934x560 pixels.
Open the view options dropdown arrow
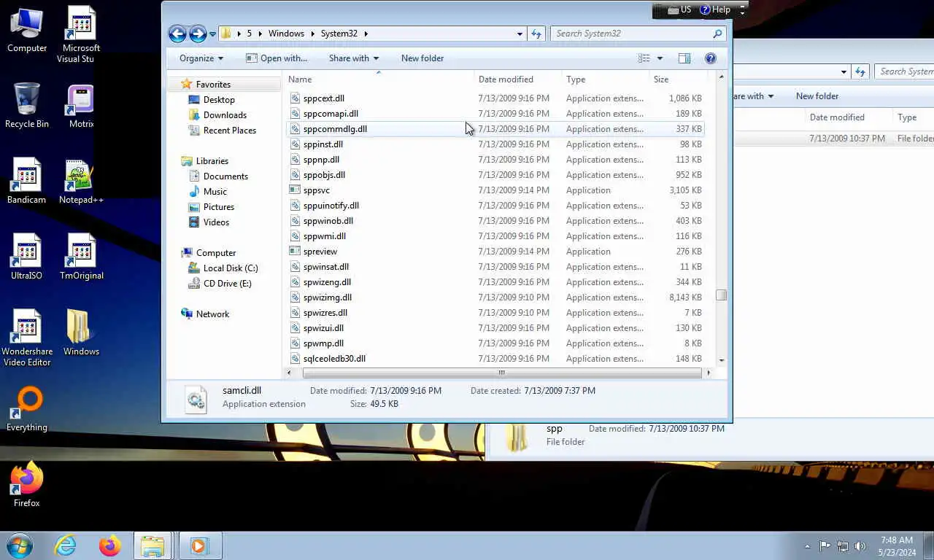tap(660, 58)
